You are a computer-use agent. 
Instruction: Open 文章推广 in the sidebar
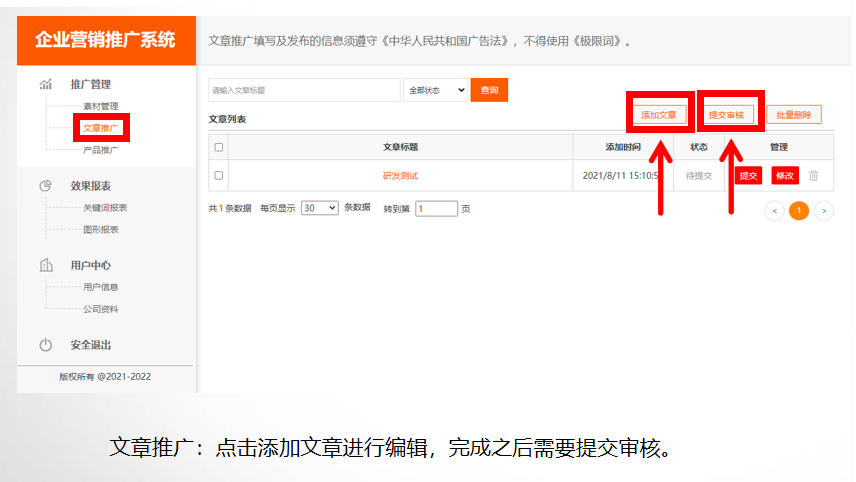(101, 128)
